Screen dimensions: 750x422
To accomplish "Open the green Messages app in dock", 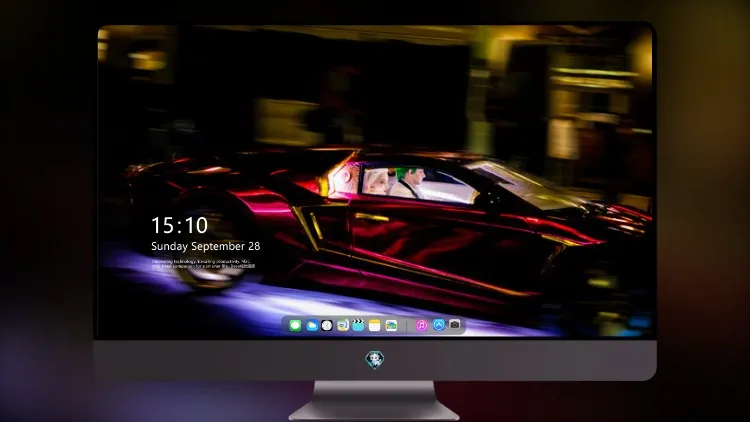I will pyautogui.click(x=295, y=326).
